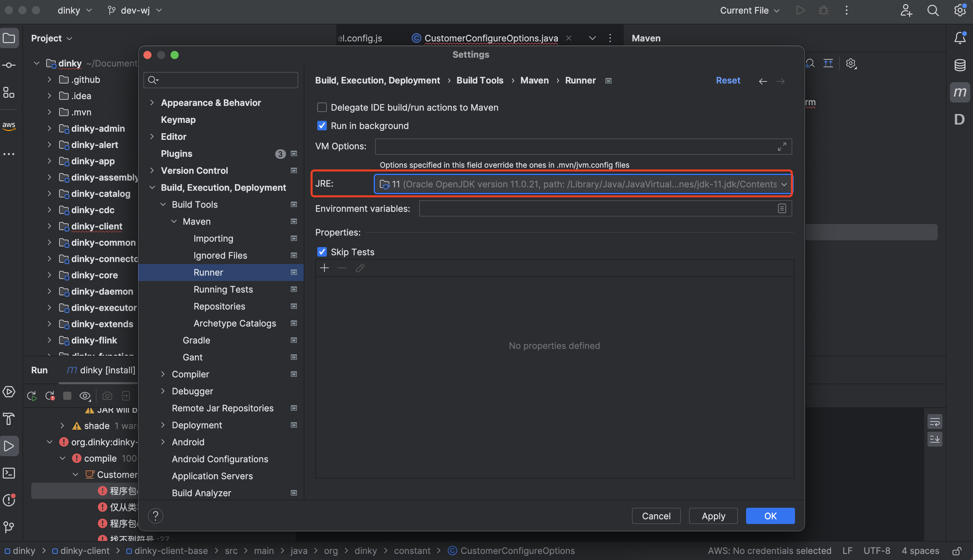Viewport: 973px width, 560px height.
Task: Open the AWS Toolkit sidebar icon
Action: pyautogui.click(x=9, y=126)
